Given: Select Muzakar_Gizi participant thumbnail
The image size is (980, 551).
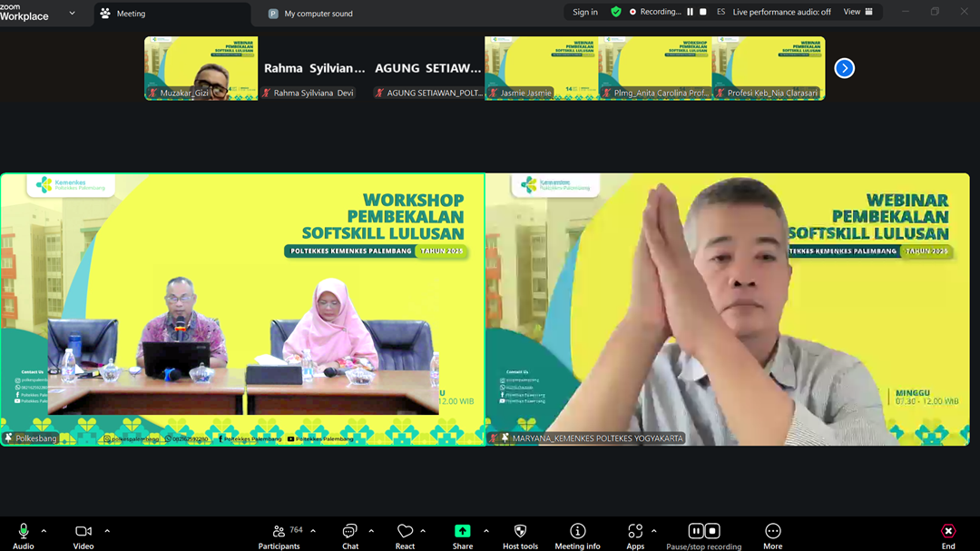Looking at the screenshot, I should [201, 68].
